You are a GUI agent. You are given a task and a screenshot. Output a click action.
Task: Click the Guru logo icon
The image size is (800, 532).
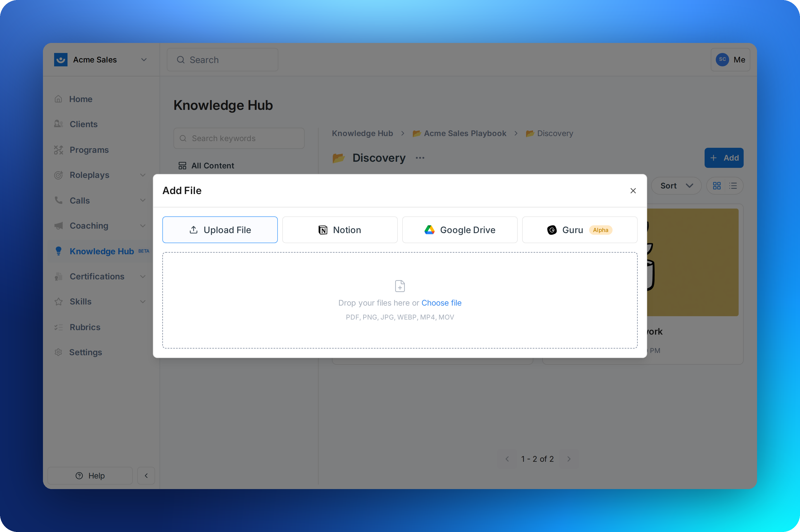tap(551, 230)
